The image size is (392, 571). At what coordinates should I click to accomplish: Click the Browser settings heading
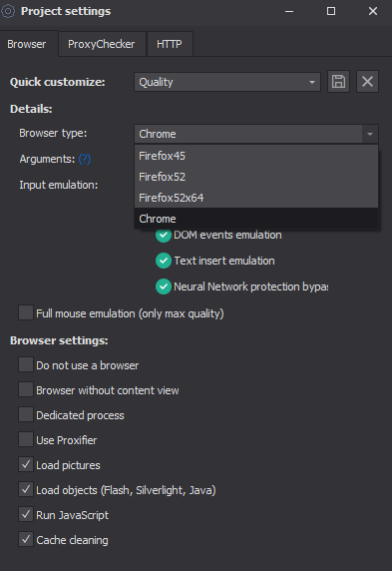pyautogui.click(x=59, y=340)
